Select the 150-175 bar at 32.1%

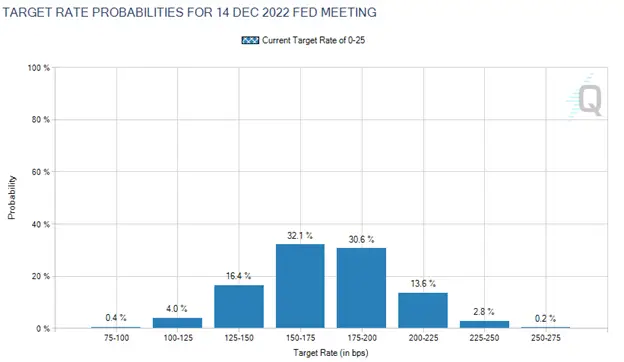300,286
